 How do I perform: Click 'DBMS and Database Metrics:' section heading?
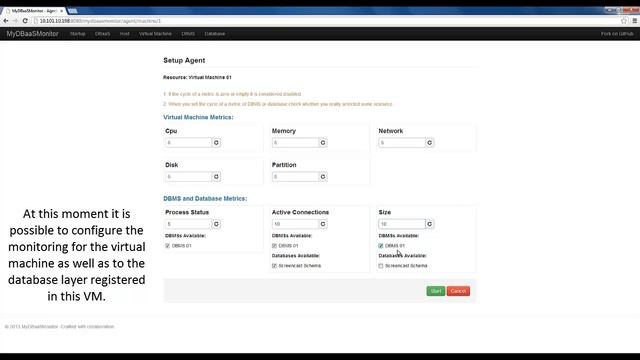(205, 199)
